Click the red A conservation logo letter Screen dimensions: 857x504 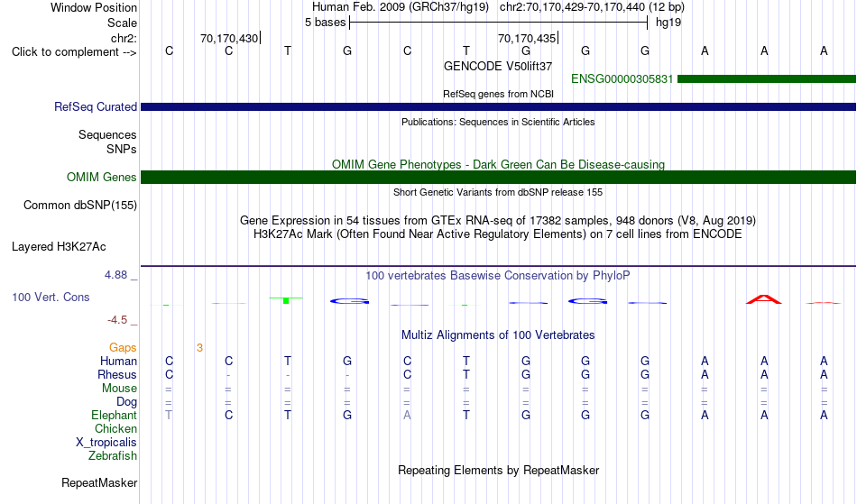[x=763, y=299]
